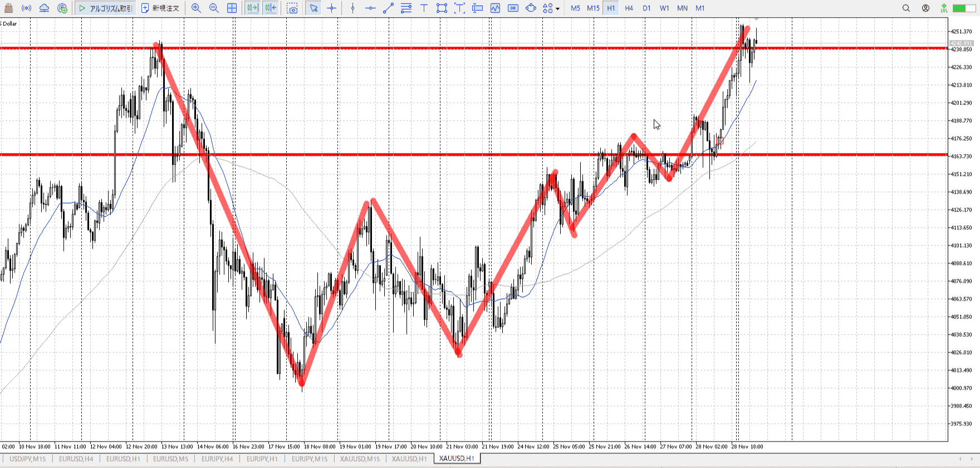The width and height of the screenshot is (980, 468).
Task: Switch timeframe to D1
Action: [x=646, y=8]
